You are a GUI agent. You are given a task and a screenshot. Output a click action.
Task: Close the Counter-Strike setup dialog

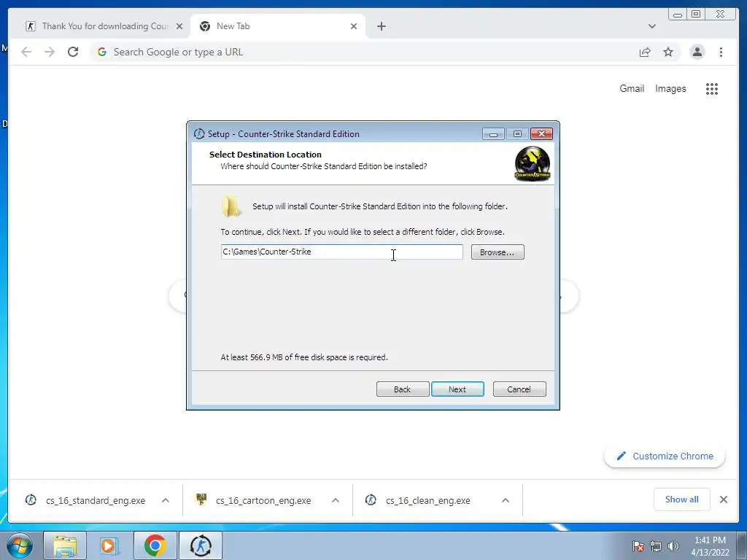541,134
